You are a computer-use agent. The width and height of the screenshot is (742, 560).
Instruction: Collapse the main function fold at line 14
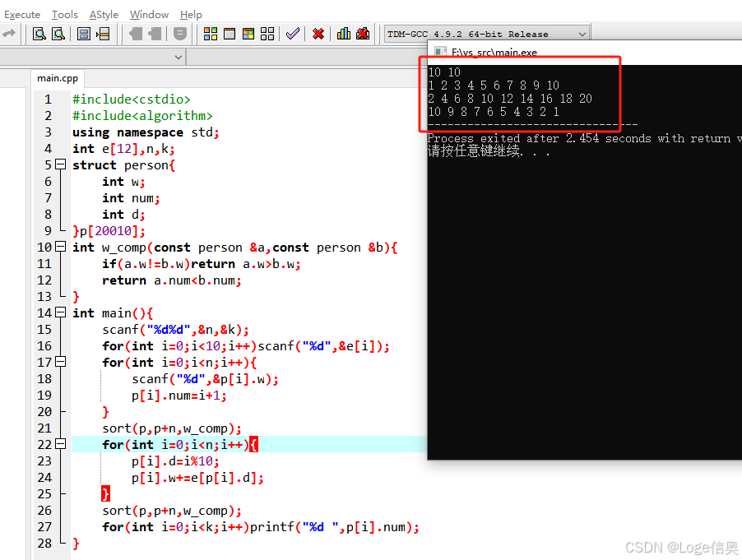point(61,312)
